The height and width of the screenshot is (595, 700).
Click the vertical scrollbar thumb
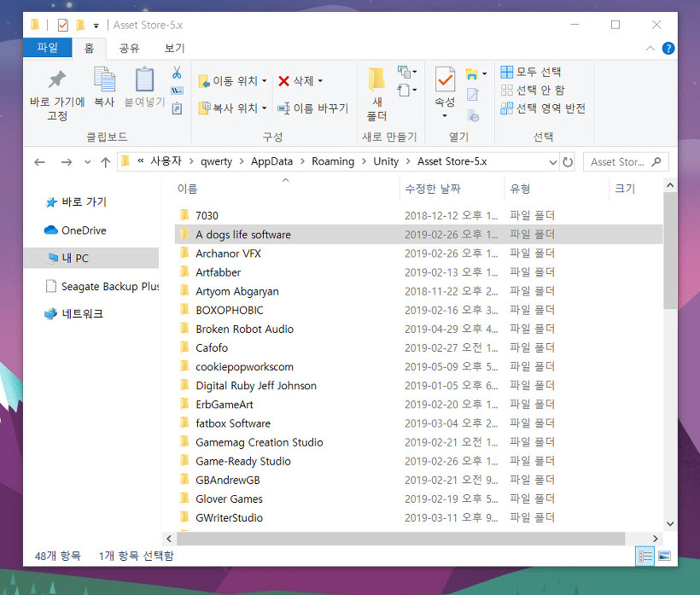[x=669, y=250]
